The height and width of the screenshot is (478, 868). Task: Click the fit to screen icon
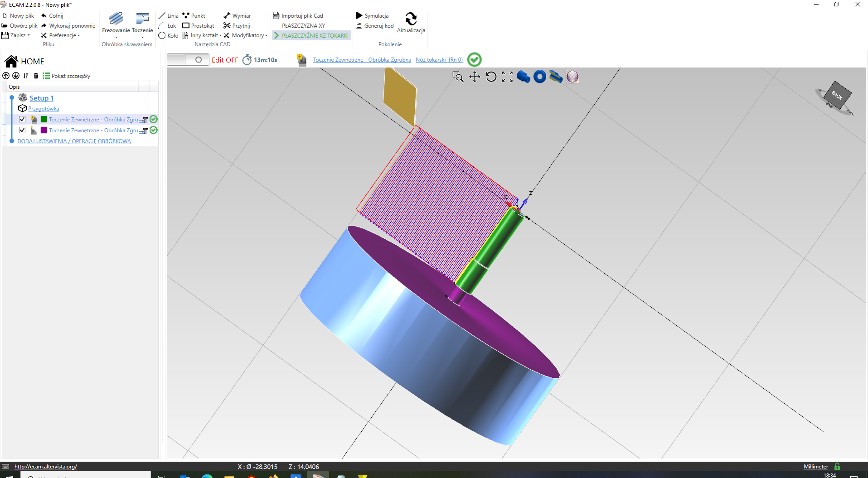click(507, 77)
